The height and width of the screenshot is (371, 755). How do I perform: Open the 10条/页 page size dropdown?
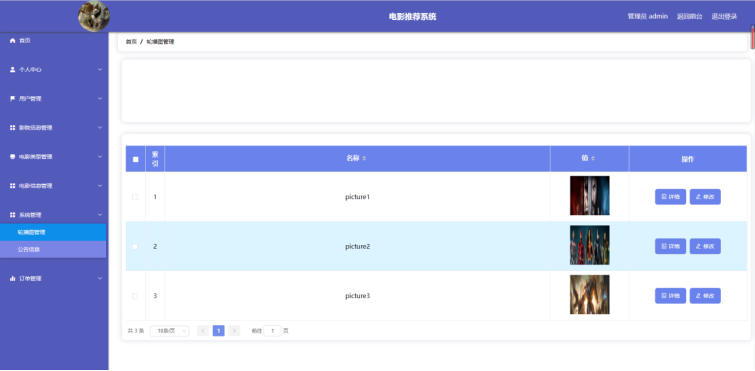[169, 331]
